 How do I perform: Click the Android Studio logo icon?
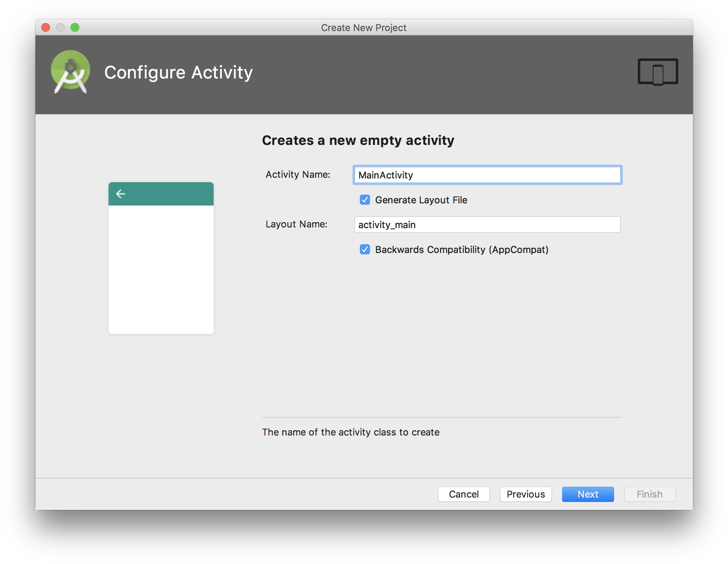(70, 72)
